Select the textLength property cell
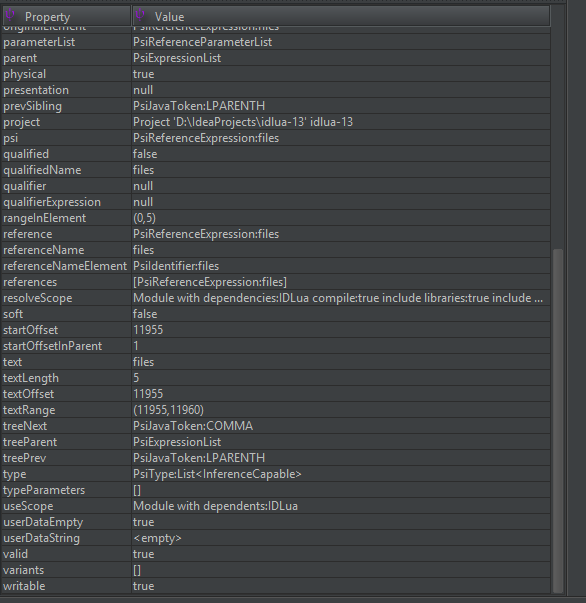Image resolution: width=586 pixels, height=603 pixels. 66,378
